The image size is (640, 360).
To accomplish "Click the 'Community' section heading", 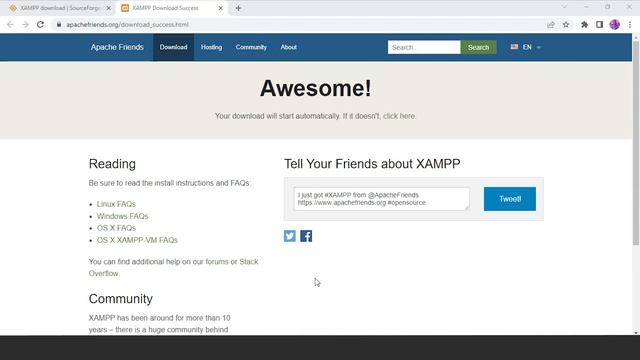I will [x=121, y=299].
